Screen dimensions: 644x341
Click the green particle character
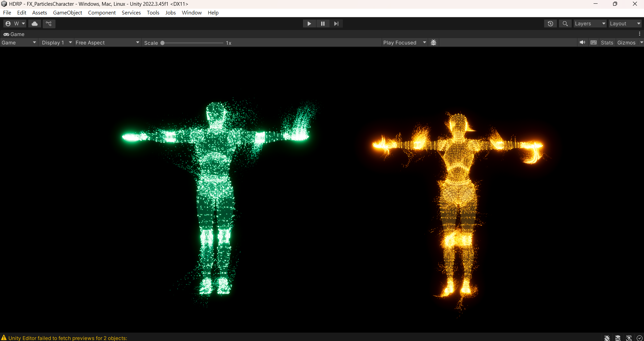215,199
